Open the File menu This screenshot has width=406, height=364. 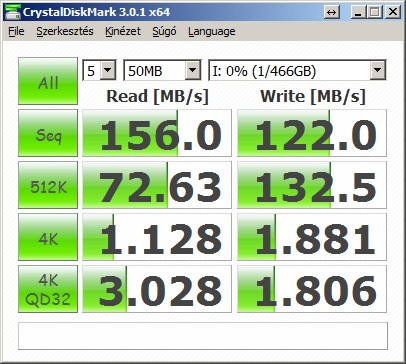(x=16, y=31)
